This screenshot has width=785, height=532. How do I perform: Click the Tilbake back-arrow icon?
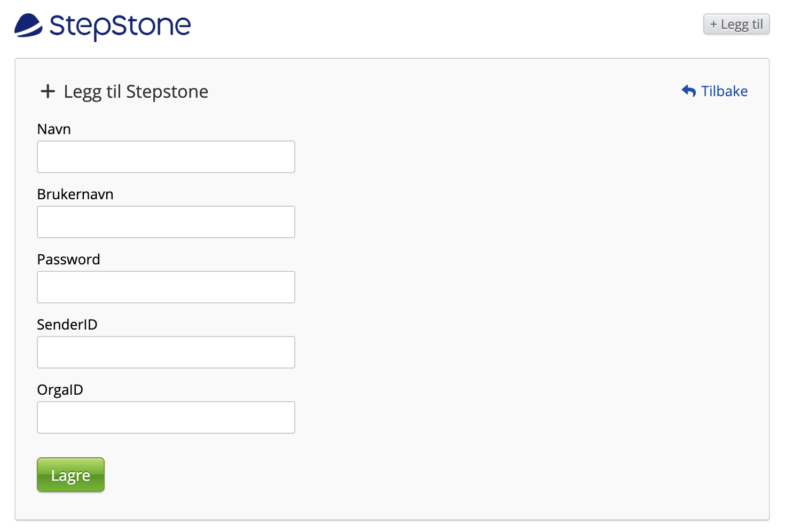(689, 91)
